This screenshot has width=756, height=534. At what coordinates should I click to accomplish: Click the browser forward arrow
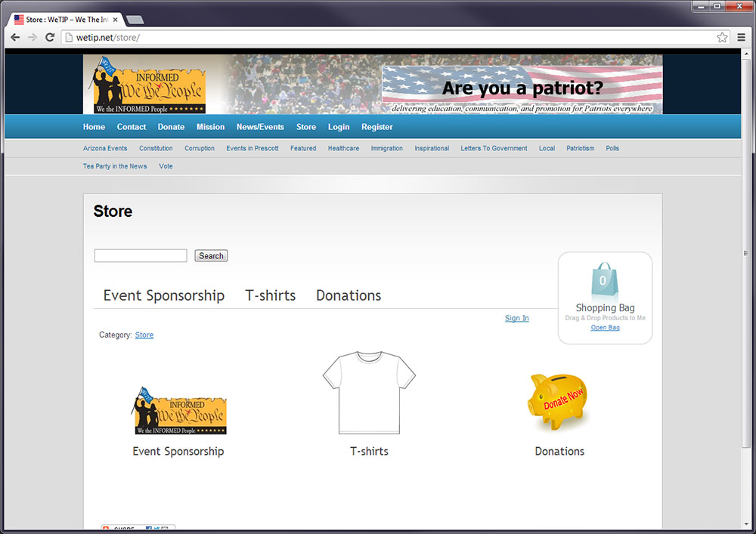[x=33, y=38]
